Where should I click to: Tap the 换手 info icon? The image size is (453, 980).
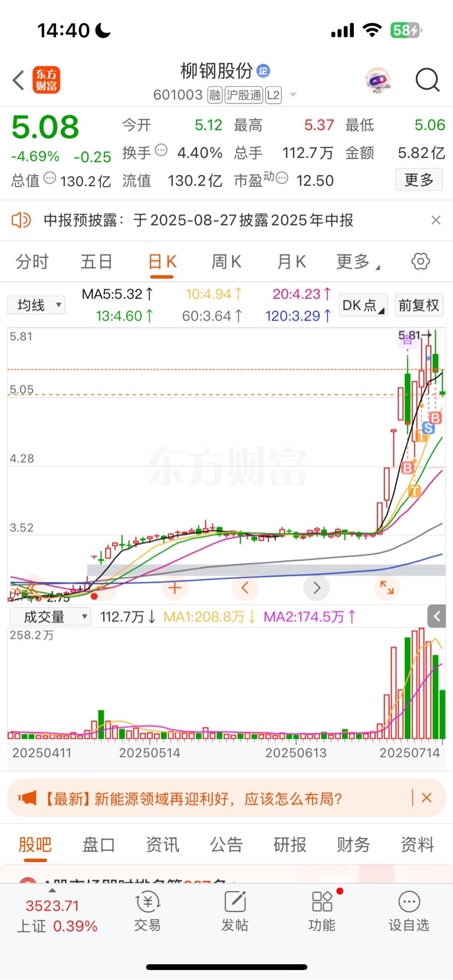[161, 150]
